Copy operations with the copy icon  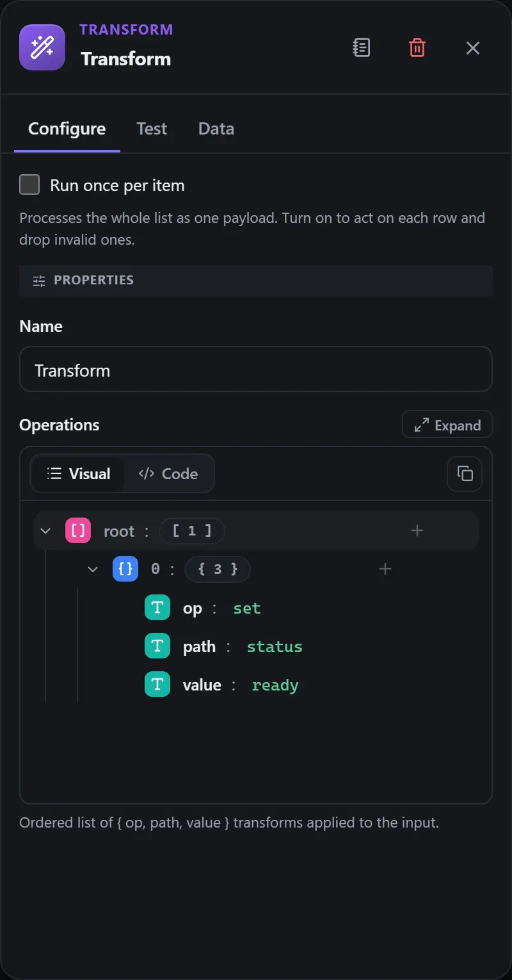tap(465, 473)
